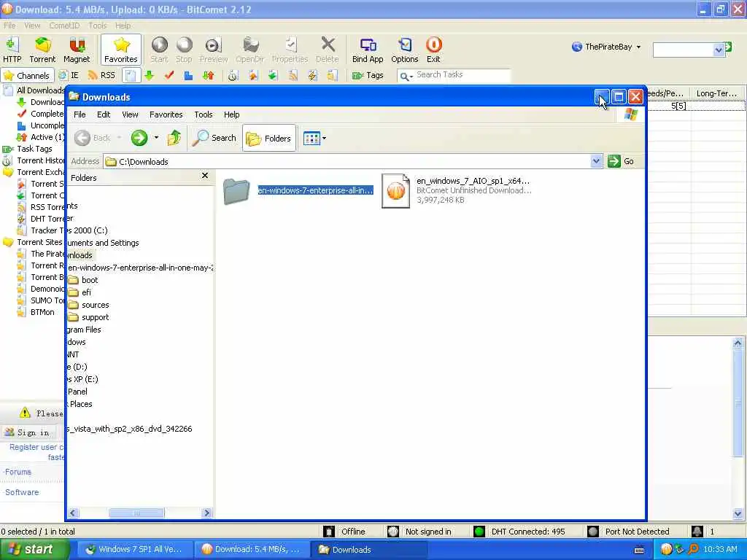Click the IE button in BitComet toolbar

[x=69, y=75]
